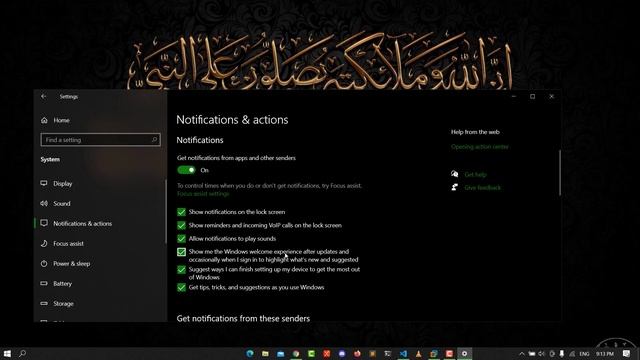Maximize the Settings window
The width and height of the screenshot is (640, 360).
[x=532, y=96]
